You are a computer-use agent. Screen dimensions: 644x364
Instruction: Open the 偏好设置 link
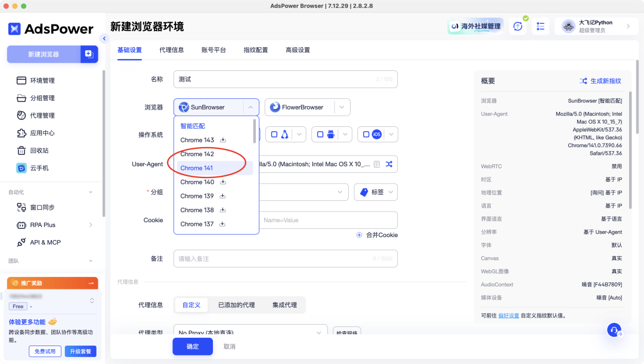509,316
